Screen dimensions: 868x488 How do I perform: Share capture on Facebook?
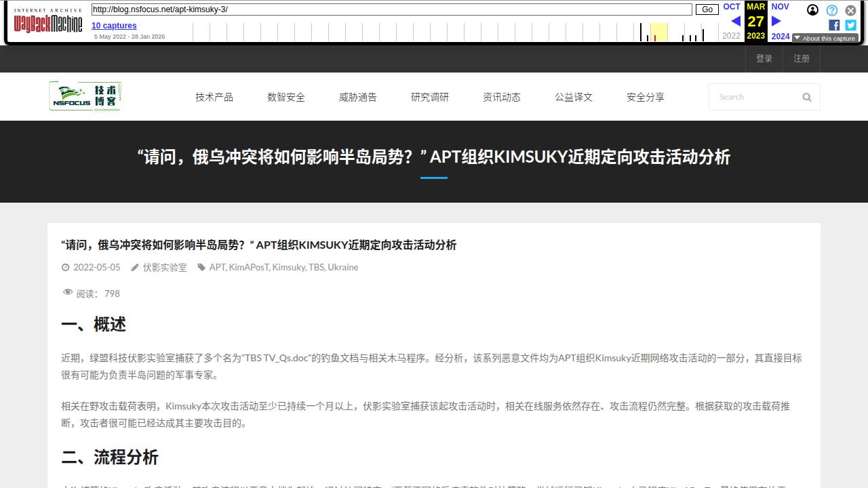(x=834, y=25)
